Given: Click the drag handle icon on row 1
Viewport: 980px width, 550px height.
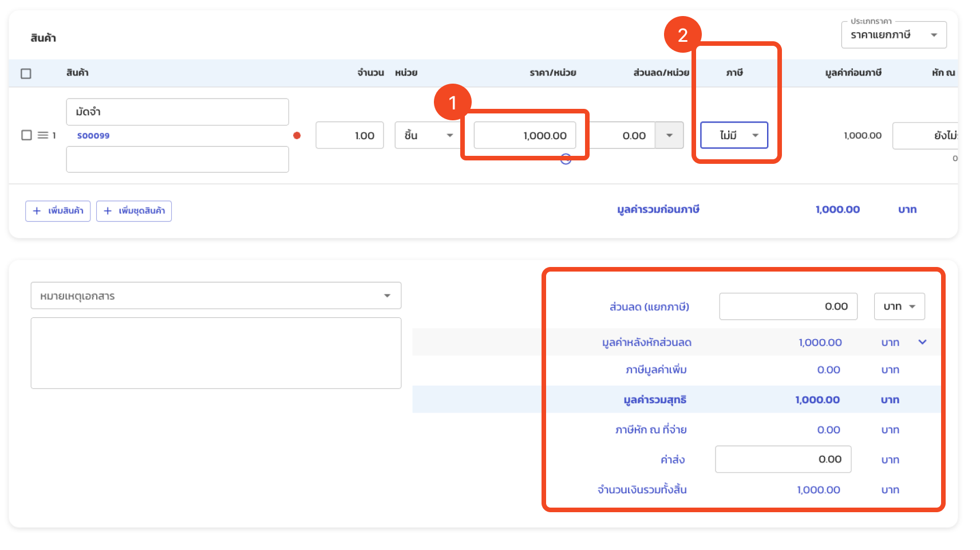Looking at the screenshot, I should coord(43,135).
